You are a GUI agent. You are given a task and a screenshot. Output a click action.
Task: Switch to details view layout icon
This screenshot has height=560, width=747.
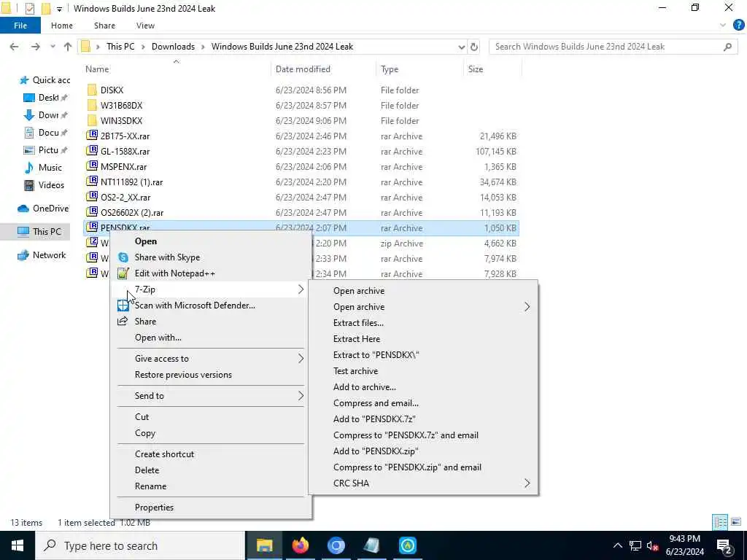pyautogui.click(x=720, y=522)
